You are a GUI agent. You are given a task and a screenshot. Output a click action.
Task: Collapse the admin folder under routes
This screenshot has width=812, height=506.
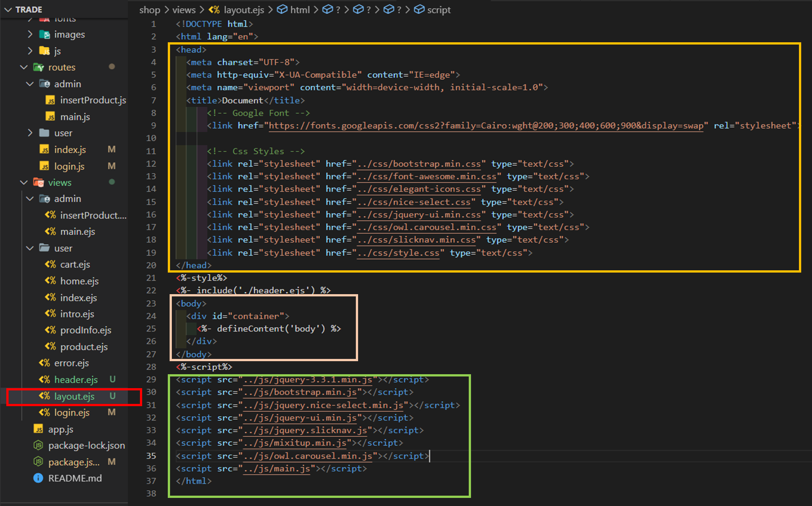pos(30,84)
